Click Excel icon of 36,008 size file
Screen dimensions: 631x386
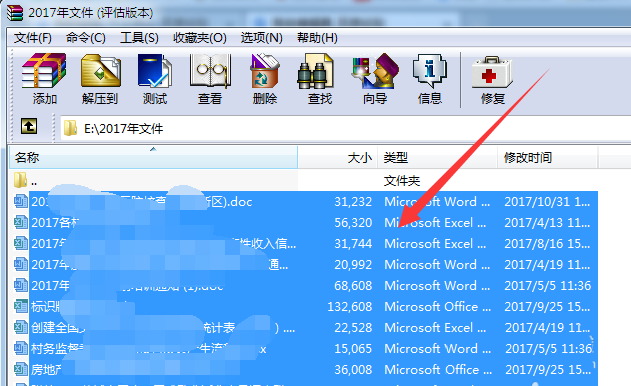coord(21,369)
